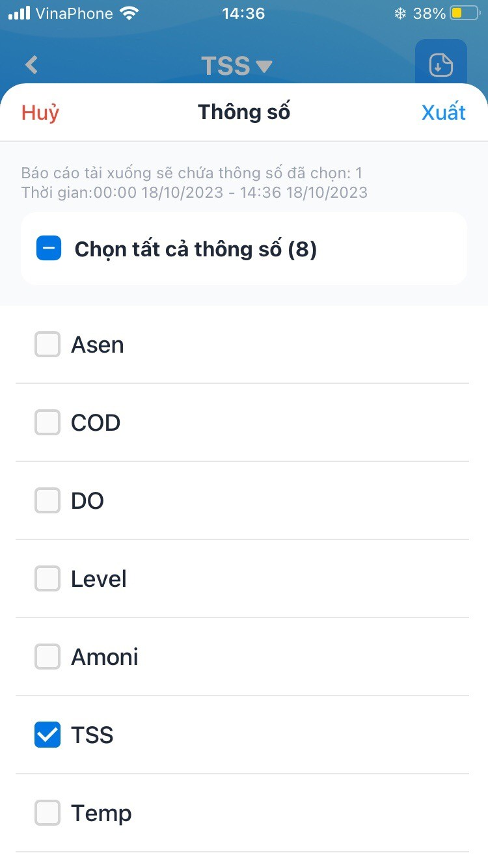488x868 pixels.
Task: Select the Amoni row label
Action: click(x=105, y=657)
